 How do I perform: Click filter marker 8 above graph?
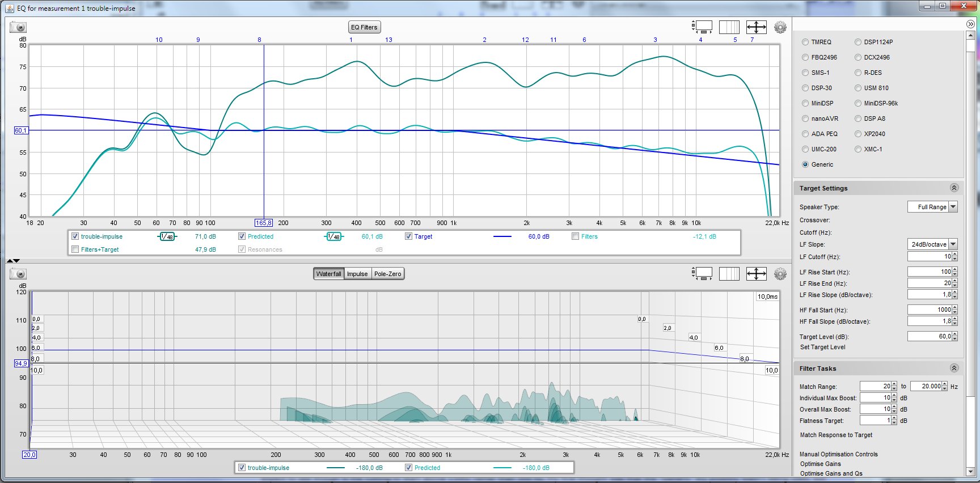click(x=260, y=40)
